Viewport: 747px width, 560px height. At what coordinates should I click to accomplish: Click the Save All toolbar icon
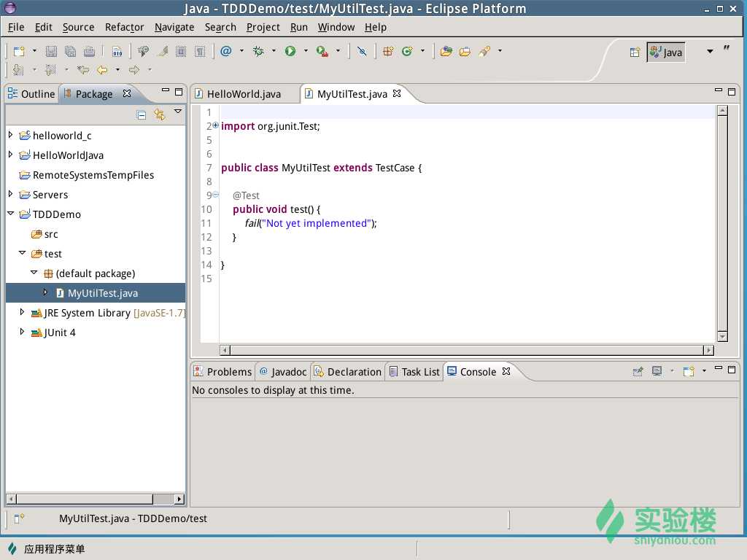[x=70, y=51]
